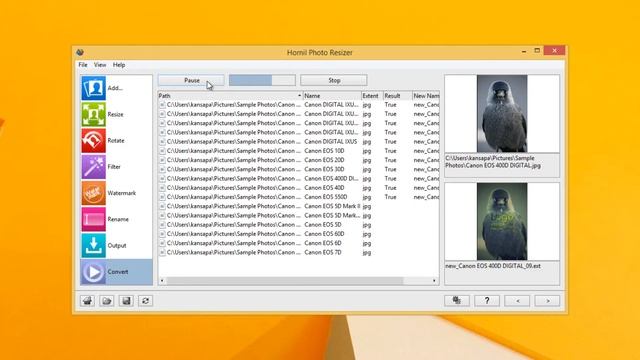Click the jpg extent of Canon EOS 6D

(367, 243)
